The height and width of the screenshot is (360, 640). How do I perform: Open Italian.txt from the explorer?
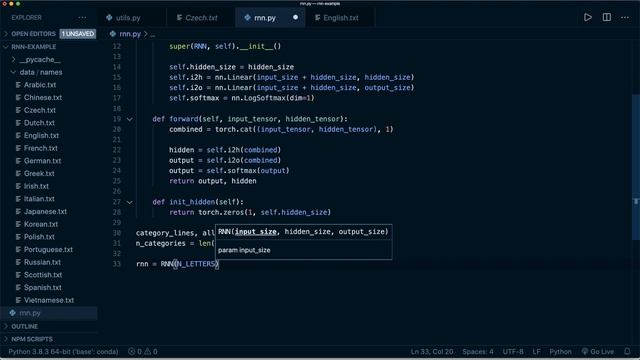pos(39,199)
